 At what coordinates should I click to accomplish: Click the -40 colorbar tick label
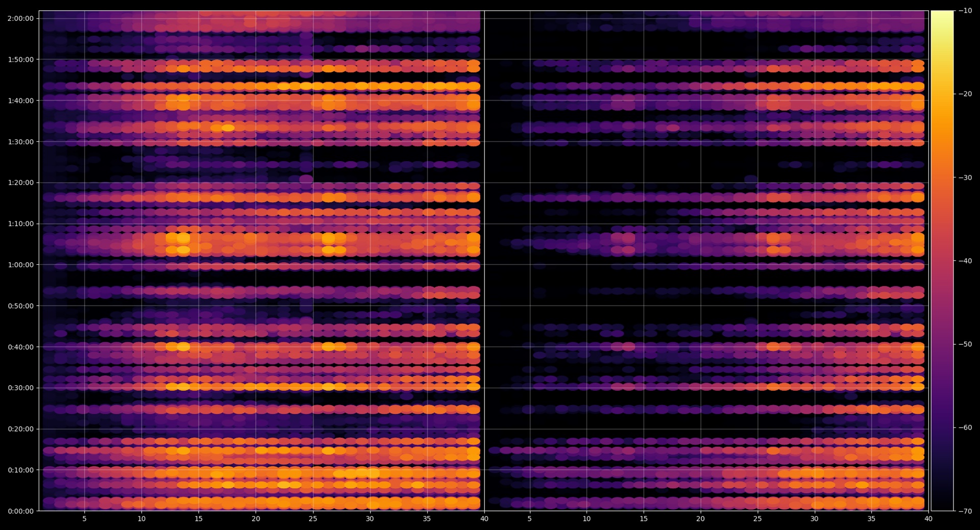click(x=965, y=261)
